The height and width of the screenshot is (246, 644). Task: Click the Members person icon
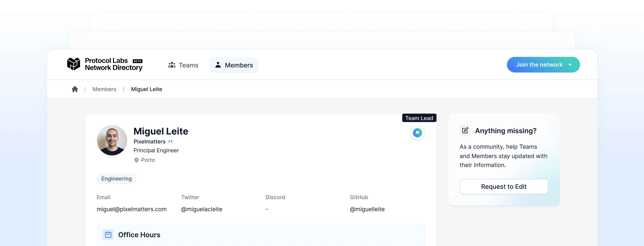218,65
